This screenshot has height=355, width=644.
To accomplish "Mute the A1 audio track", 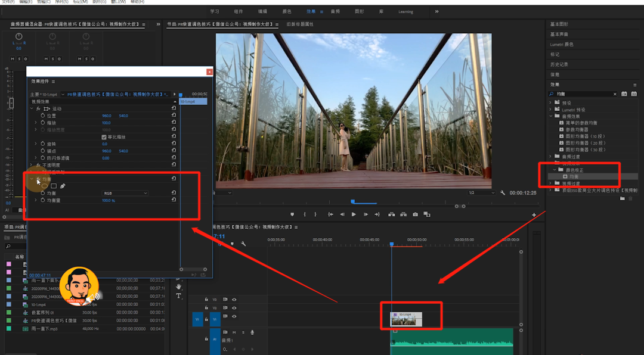I will click(234, 332).
